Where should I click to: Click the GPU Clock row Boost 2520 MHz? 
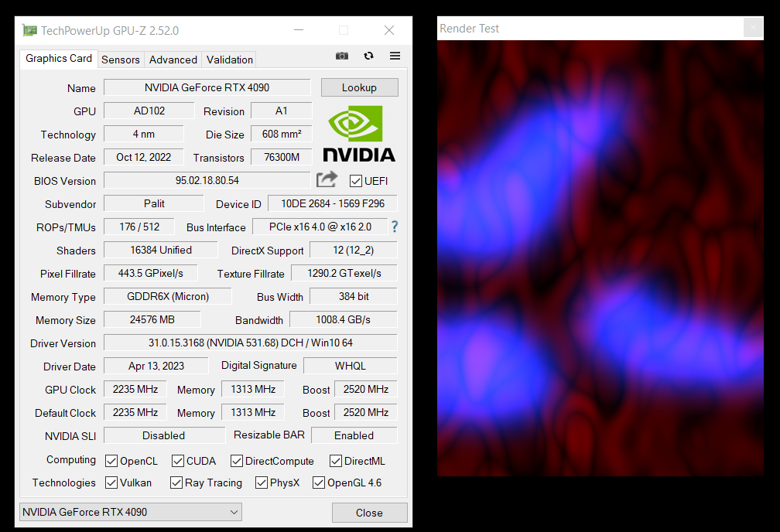pos(365,389)
